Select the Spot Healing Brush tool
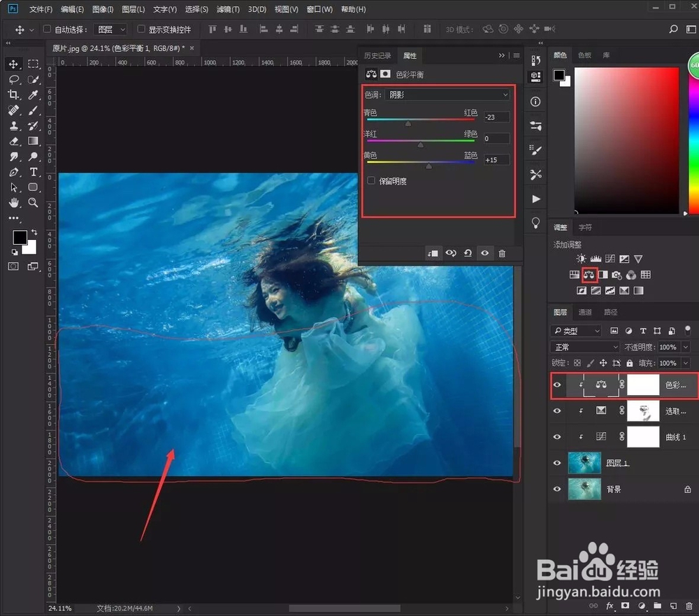Image resolution: width=699 pixels, height=616 pixels. tap(13, 110)
